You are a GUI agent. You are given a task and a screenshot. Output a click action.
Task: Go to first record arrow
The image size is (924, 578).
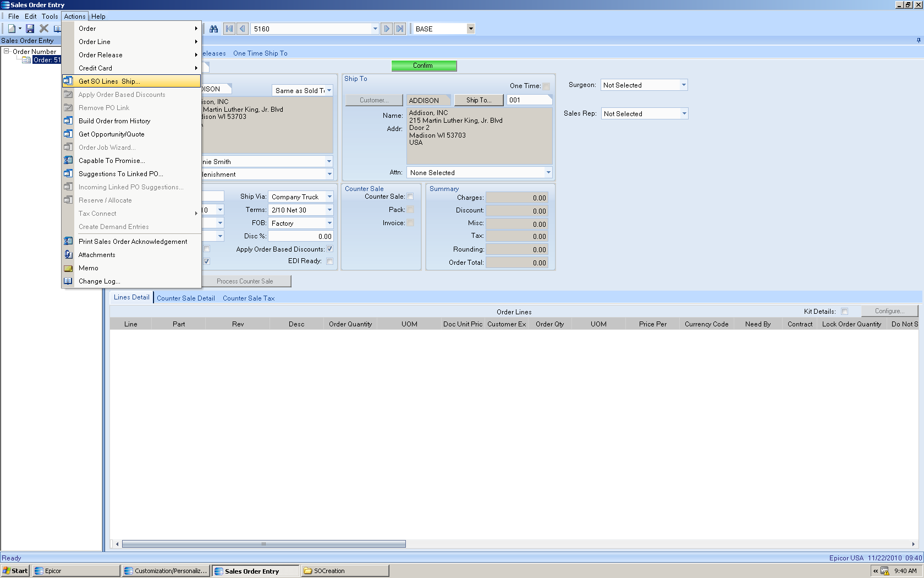point(229,29)
